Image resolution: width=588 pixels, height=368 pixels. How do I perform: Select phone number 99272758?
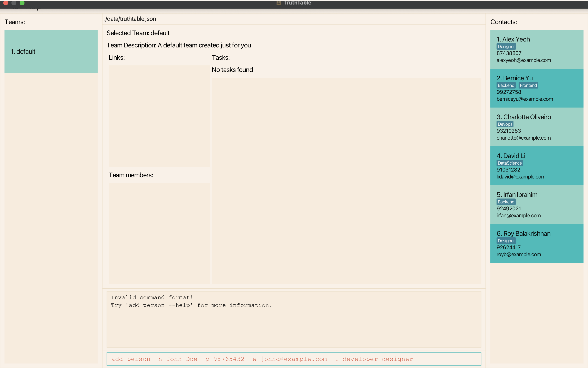pyautogui.click(x=509, y=92)
